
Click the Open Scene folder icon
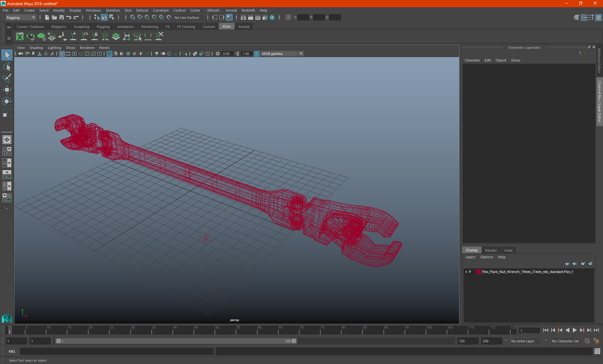click(54, 18)
